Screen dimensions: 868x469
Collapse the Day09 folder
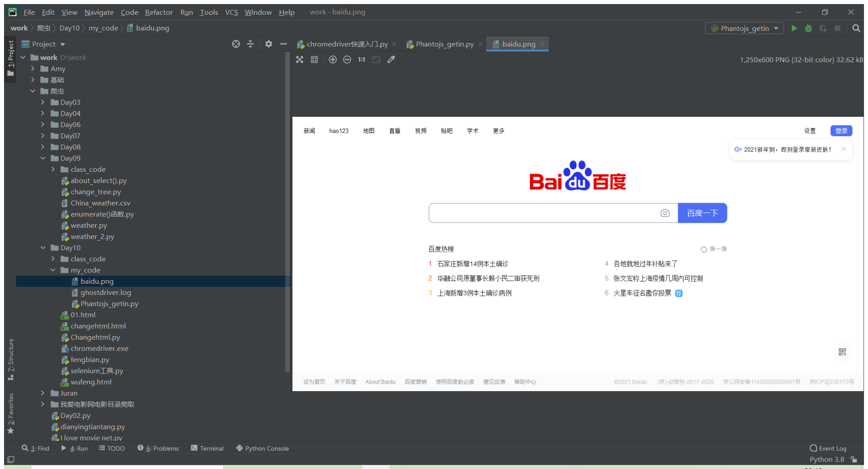[x=43, y=158]
